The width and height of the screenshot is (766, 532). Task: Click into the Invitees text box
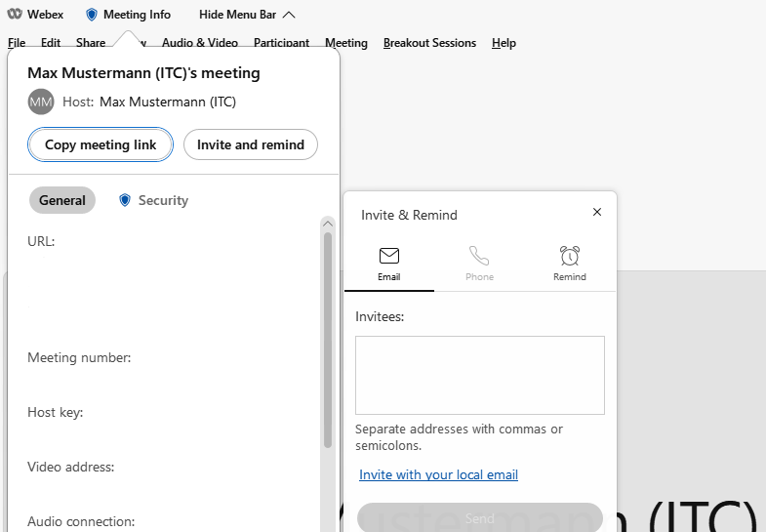(479, 375)
